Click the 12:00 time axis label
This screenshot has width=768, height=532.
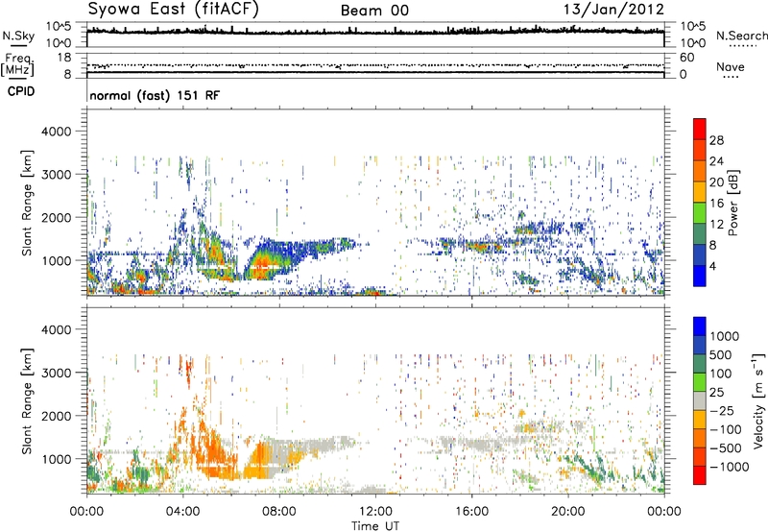(375, 512)
